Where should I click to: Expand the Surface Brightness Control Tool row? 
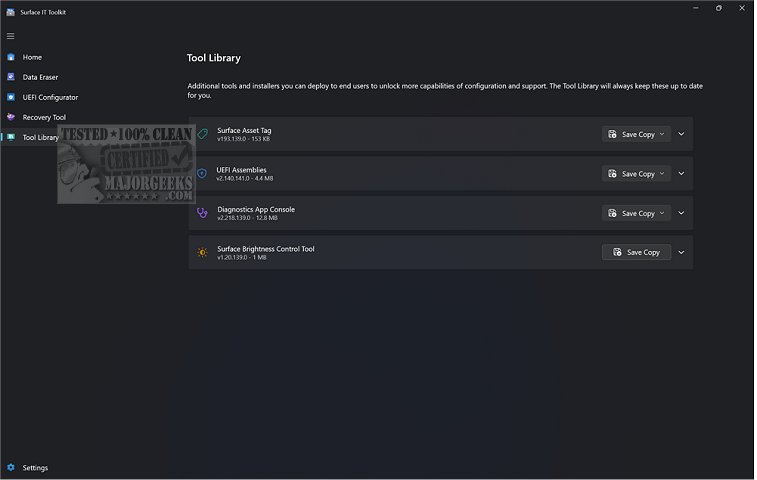coord(681,252)
